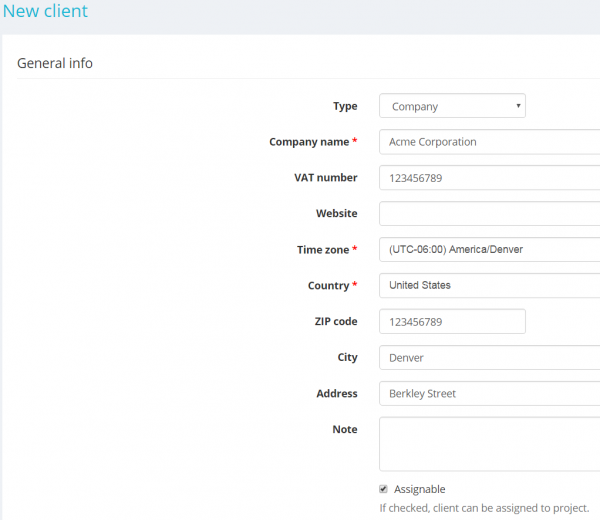Click inside the Note text area
600x520 pixels.
[x=488, y=444]
